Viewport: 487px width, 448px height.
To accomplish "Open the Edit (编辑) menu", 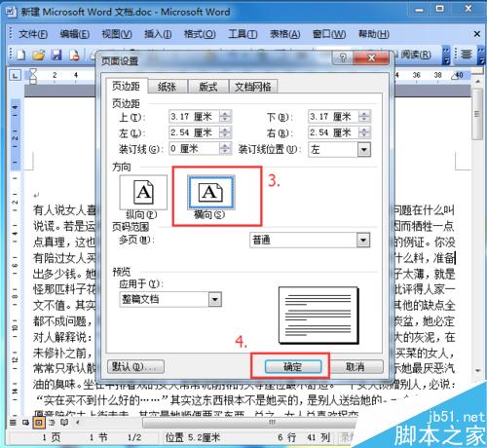I will [x=74, y=34].
